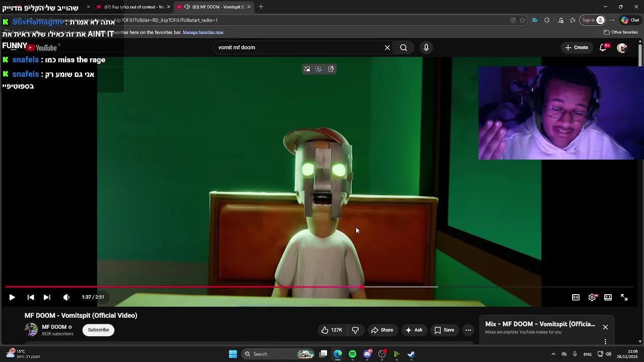Open YouTube notifications bell
Viewport: 644px width, 362px height.
(603, 47)
